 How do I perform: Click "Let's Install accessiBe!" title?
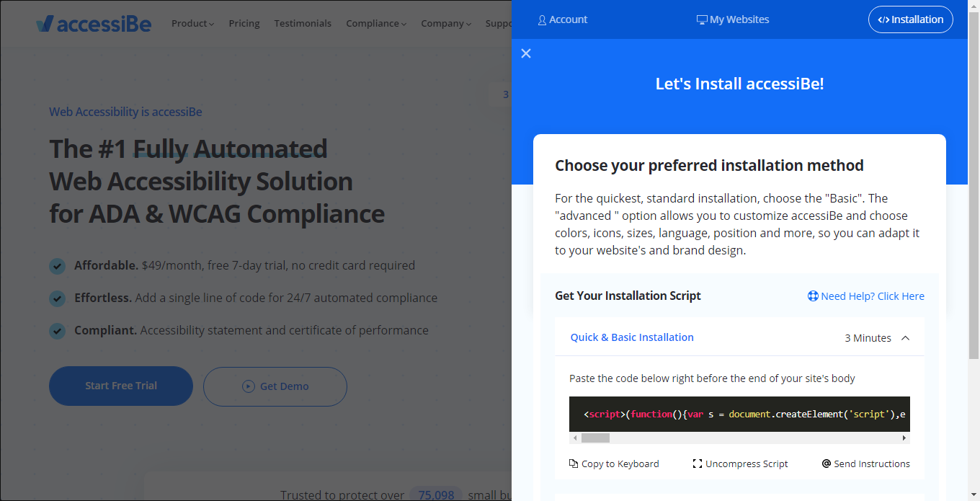click(x=739, y=84)
